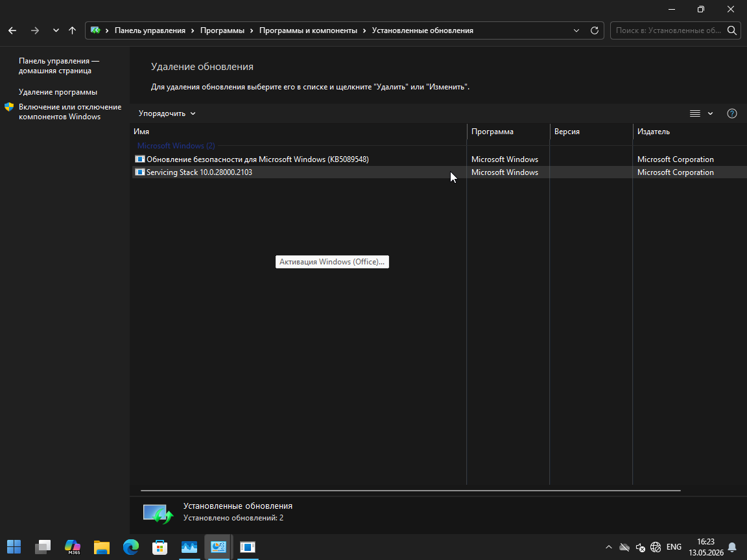Image resolution: width=747 pixels, height=560 pixels.
Task: Expand the Упорядочить dropdown
Action: click(167, 113)
